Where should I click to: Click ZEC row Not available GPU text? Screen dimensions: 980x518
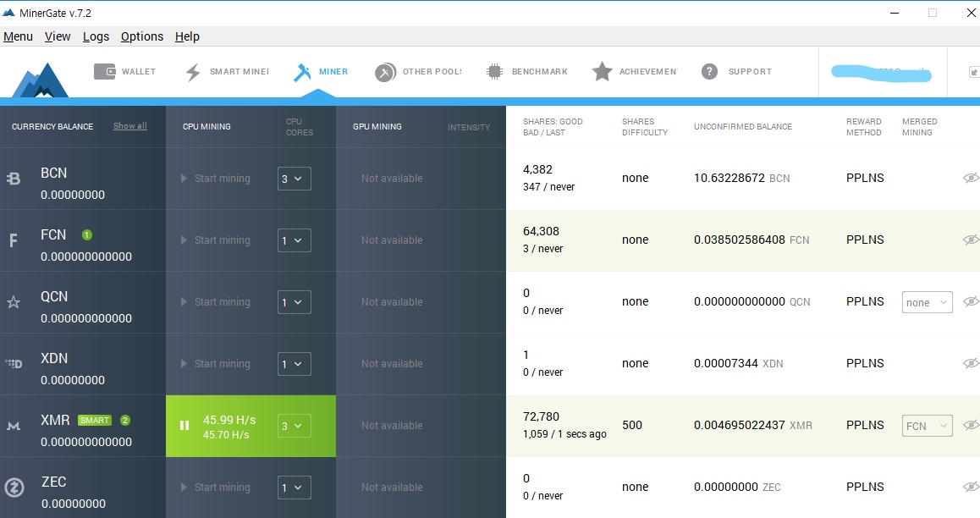click(x=392, y=488)
